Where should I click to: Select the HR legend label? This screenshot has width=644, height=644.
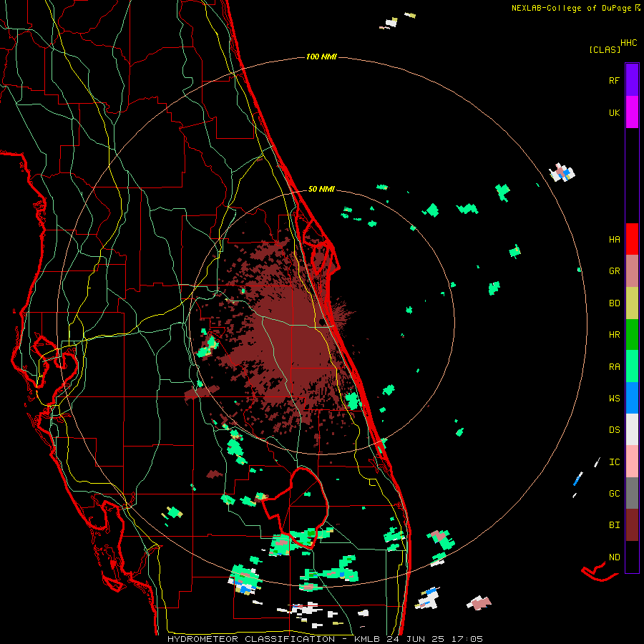pyautogui.click(x=614, y=335)
